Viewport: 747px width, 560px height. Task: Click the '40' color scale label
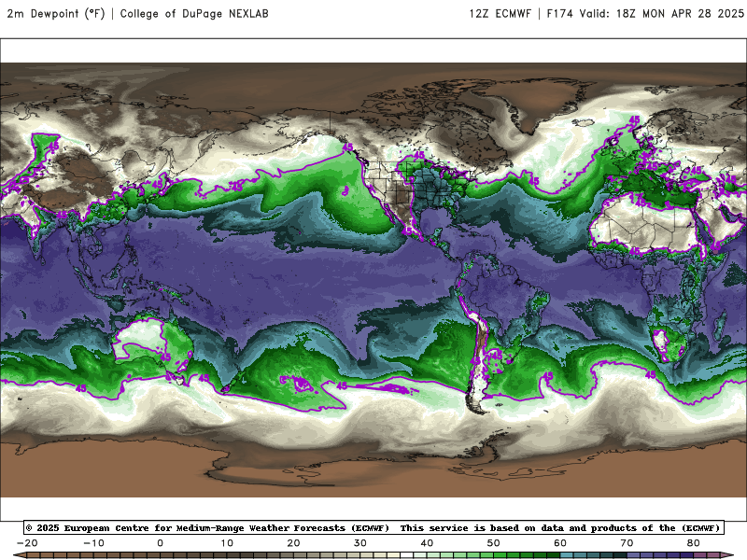[x=427, y=543]
